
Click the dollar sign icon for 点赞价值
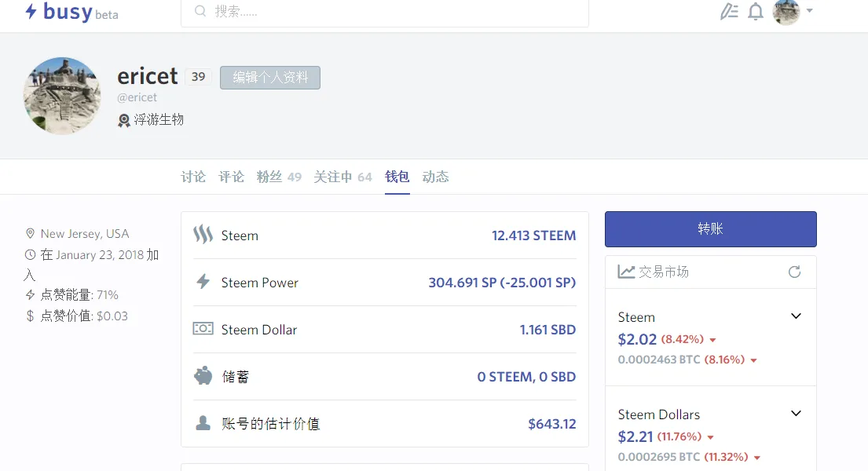point(30,316)
